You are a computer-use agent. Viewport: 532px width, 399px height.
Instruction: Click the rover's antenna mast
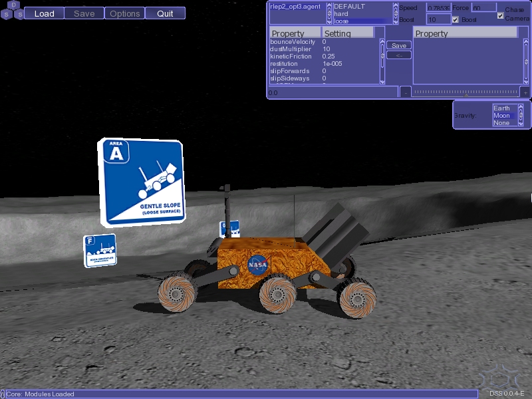(227, 211)
